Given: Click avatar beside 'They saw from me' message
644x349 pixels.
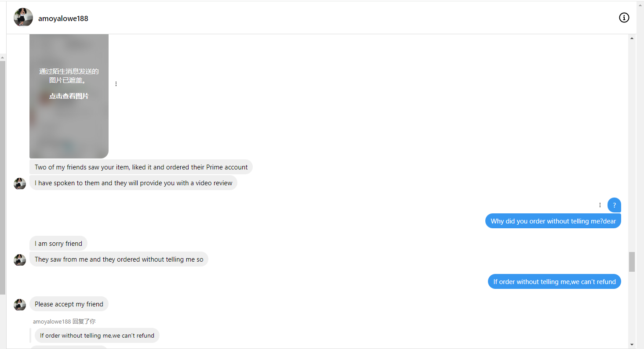Looking at the screenshot, I should pos(20,260).
